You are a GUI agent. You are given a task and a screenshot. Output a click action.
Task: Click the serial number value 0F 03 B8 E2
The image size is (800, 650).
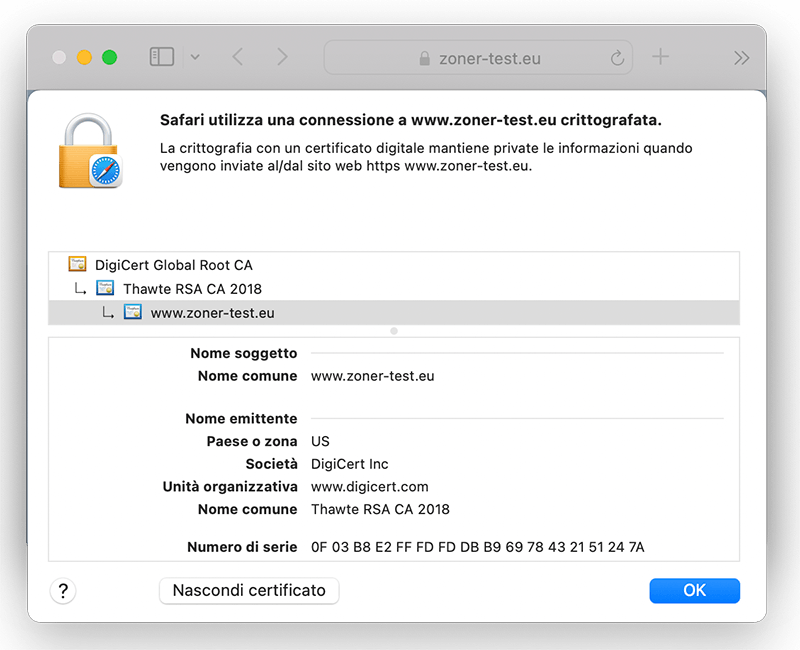point(478,547)
